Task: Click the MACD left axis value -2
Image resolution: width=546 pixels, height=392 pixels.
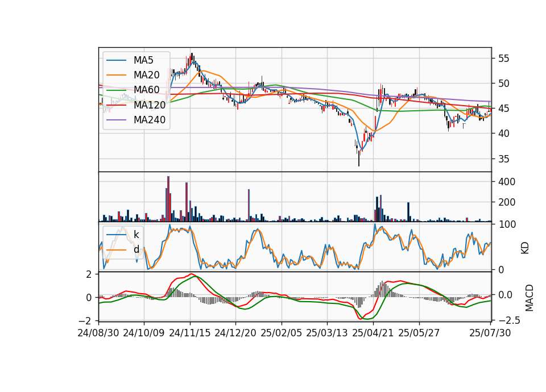Action: [x=86, y=320]
